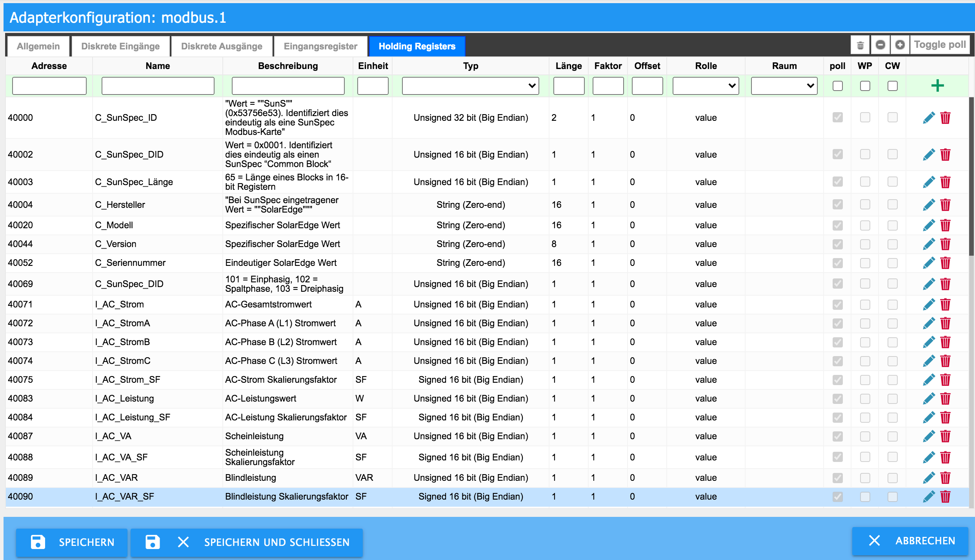Click the Typ column header

(x=471, y=66)
